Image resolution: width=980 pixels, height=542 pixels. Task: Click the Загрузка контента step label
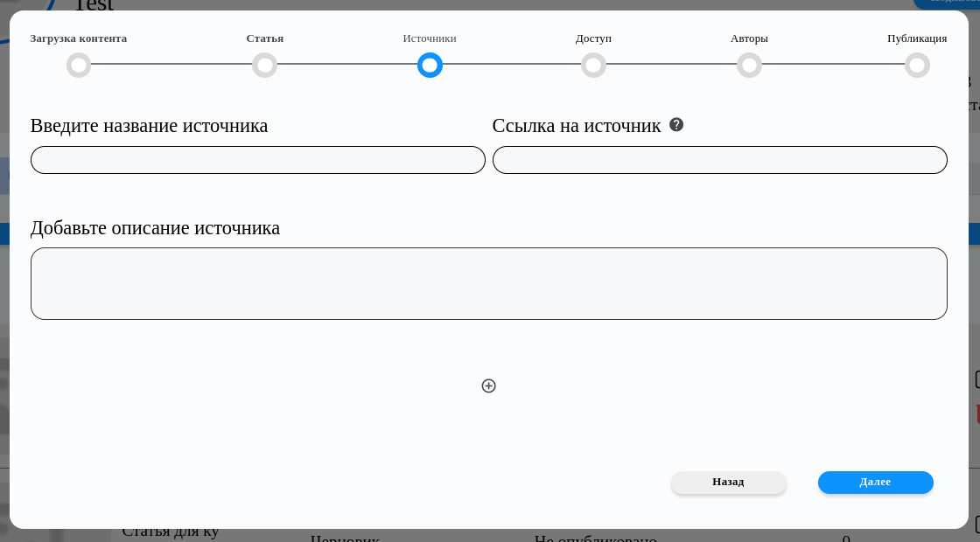pyautogui.click(x=79, y=38)
